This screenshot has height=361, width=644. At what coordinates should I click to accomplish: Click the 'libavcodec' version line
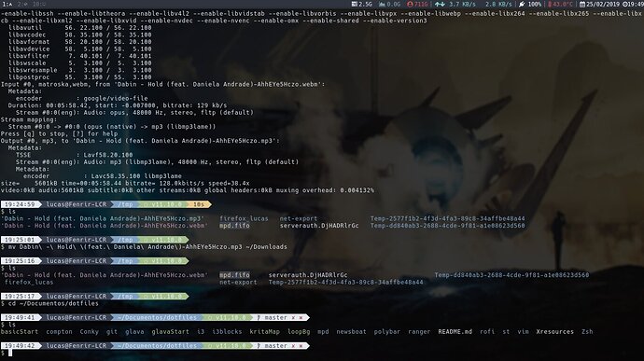[x=80, y=35]
